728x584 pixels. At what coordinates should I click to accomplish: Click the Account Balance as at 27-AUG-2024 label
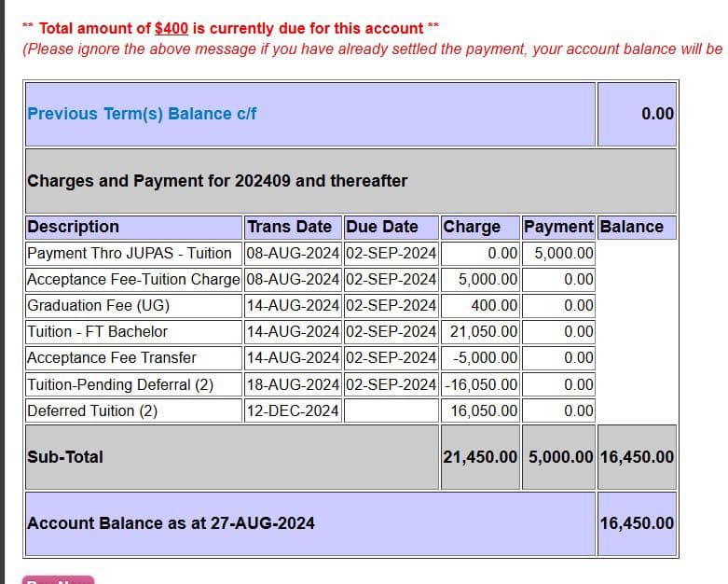[171, 523]
